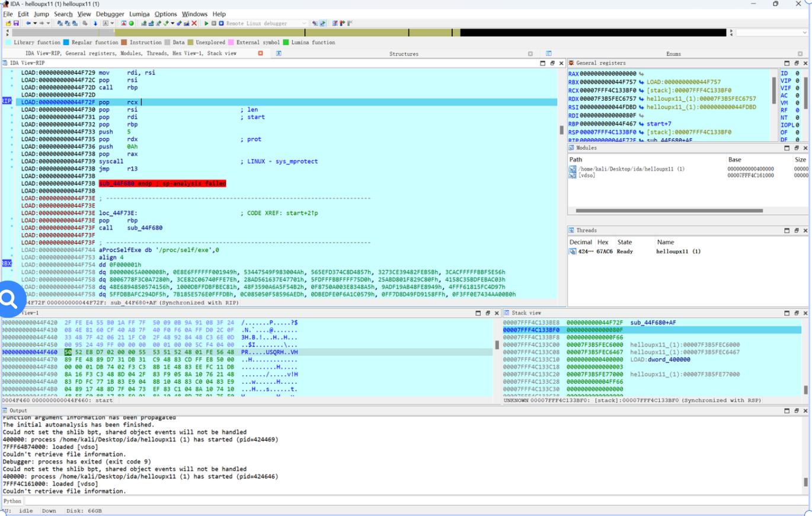812x516 pixels.
Task: Click the Save database floppy icon
Action: coord(16,23)
